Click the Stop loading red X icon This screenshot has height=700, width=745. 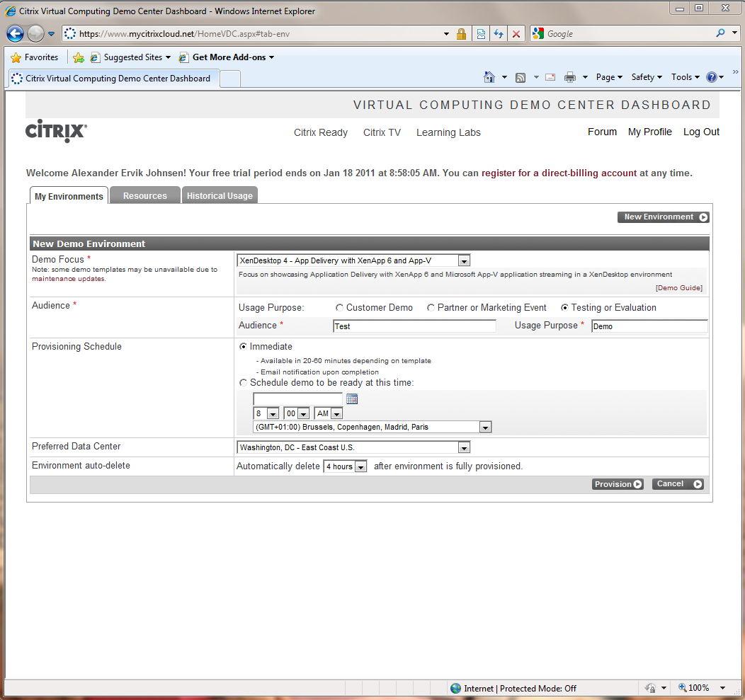(516, 34)
